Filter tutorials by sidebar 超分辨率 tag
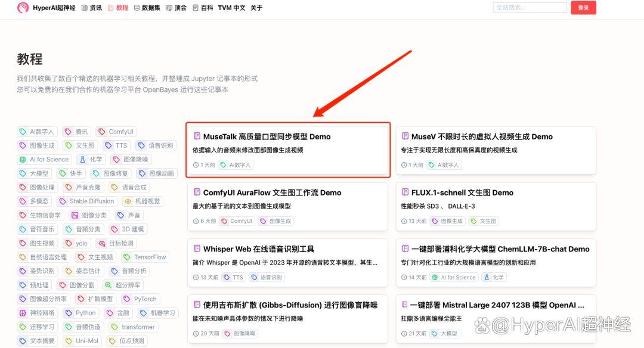 123,285
